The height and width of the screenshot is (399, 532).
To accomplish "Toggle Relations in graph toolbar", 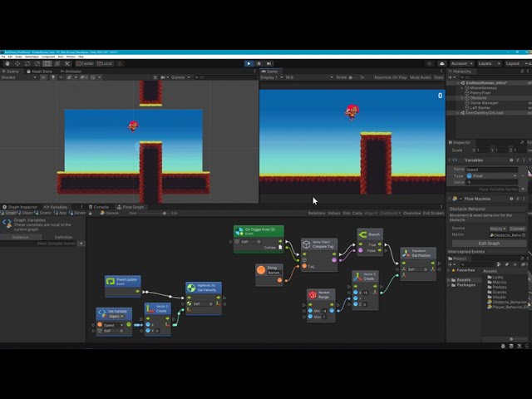I will click(317, 213).
